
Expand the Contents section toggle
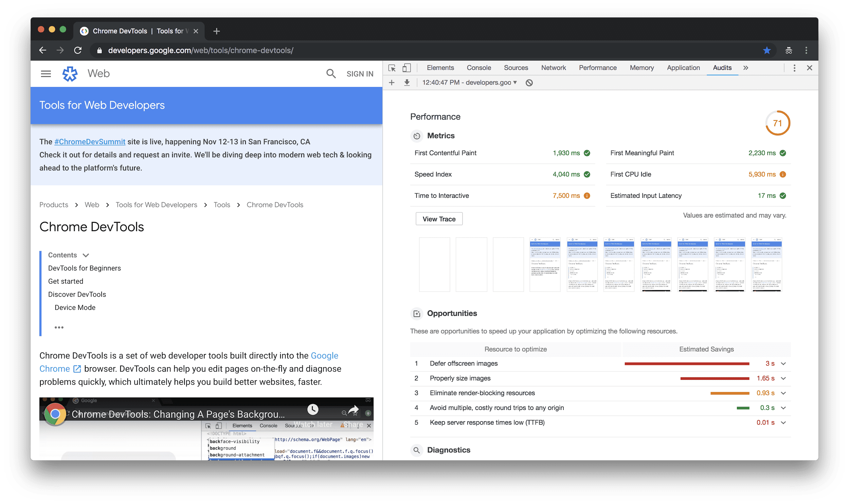point(86,255)
